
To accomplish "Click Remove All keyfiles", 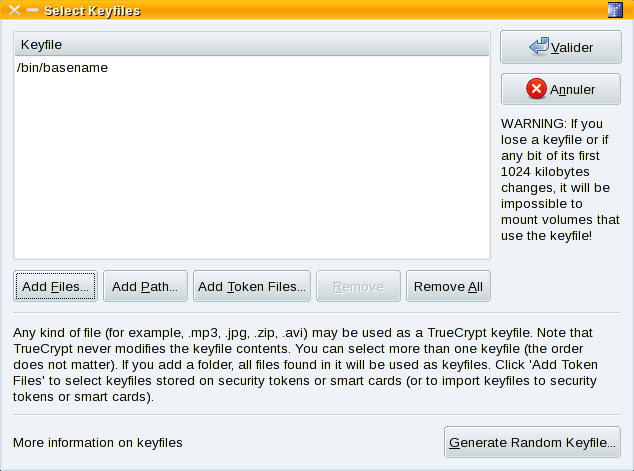I will (448, 286).
